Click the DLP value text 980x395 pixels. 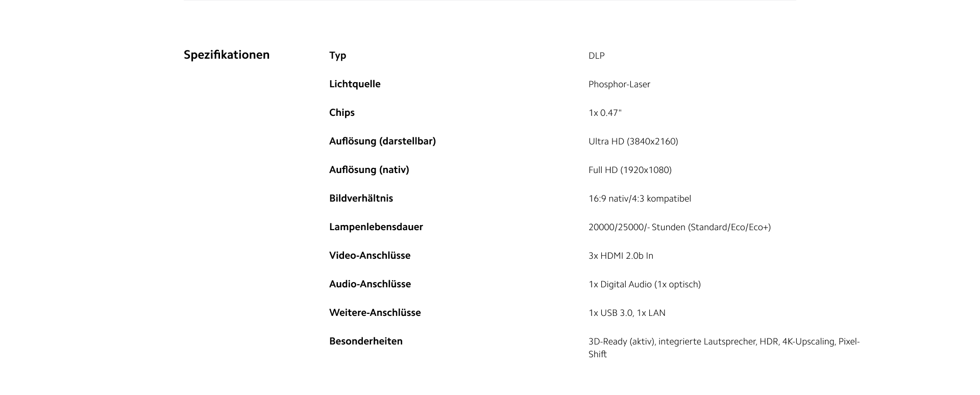coord(596,56)
